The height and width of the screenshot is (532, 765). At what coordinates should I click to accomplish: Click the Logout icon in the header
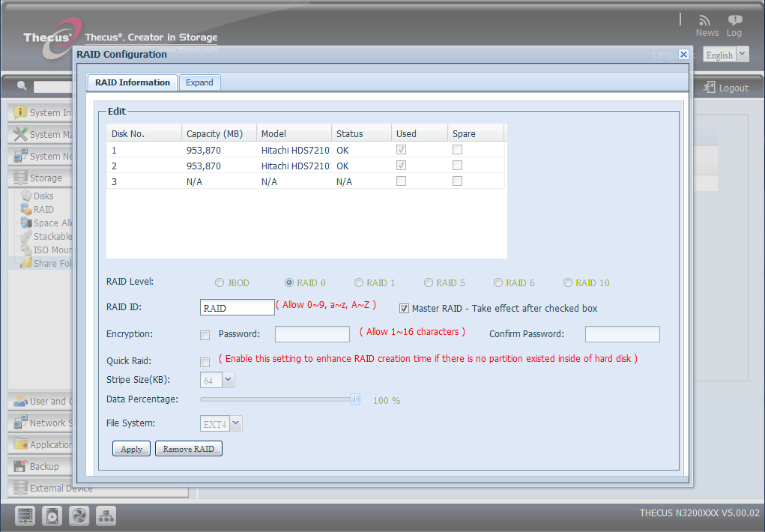709,88
